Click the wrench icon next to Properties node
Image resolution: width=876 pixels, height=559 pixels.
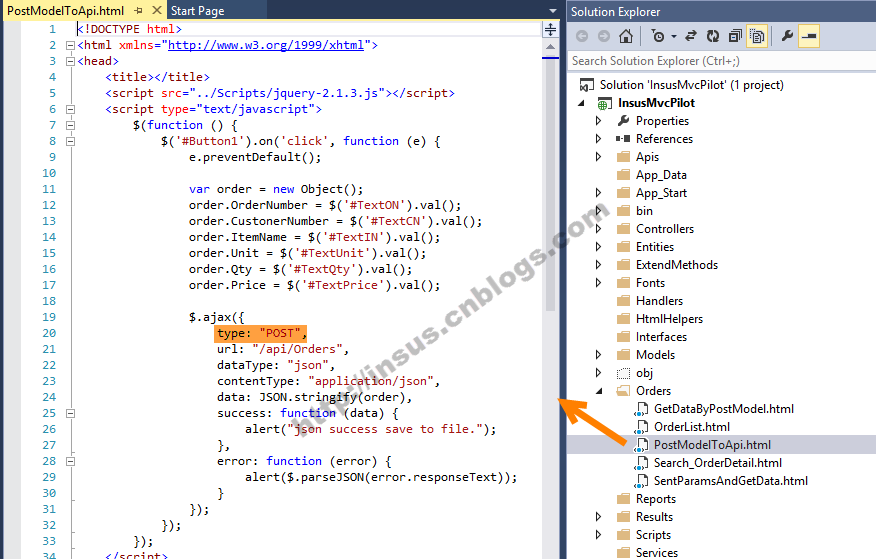click(623, 121)
